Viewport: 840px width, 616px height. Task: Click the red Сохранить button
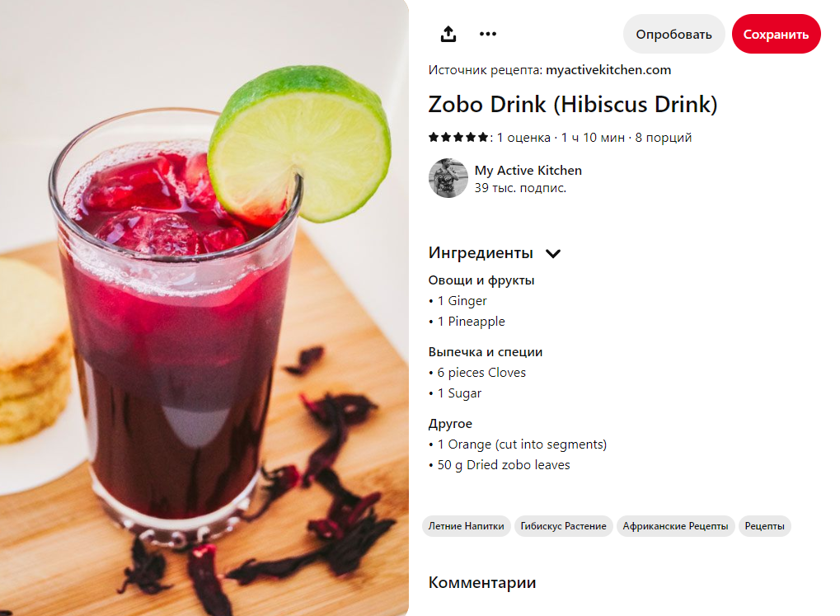[776, 35]
